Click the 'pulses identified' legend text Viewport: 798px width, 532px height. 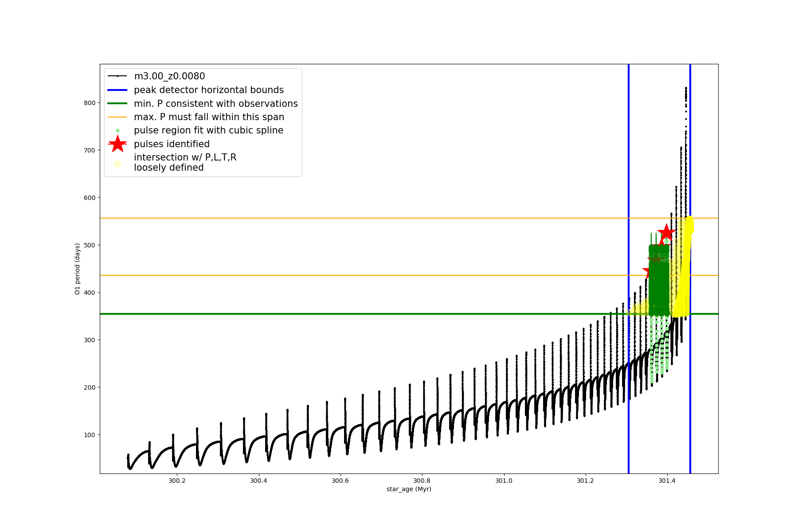[172, 144]
